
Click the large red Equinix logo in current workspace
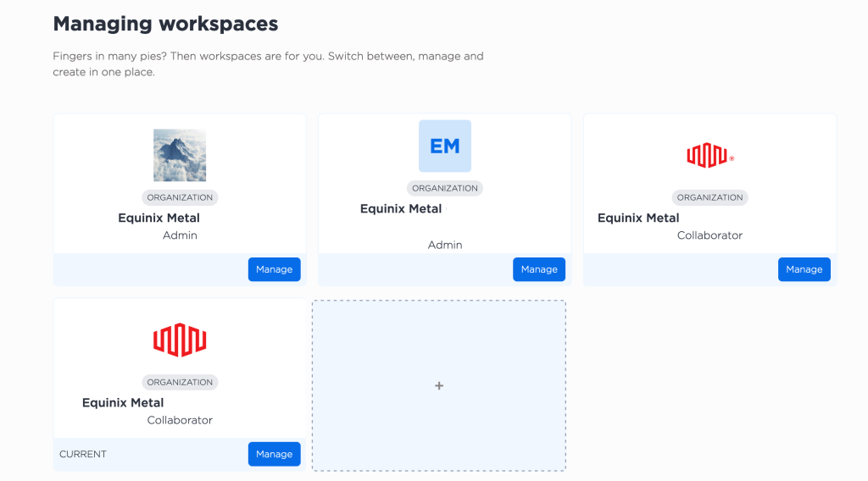click(180, 340)
